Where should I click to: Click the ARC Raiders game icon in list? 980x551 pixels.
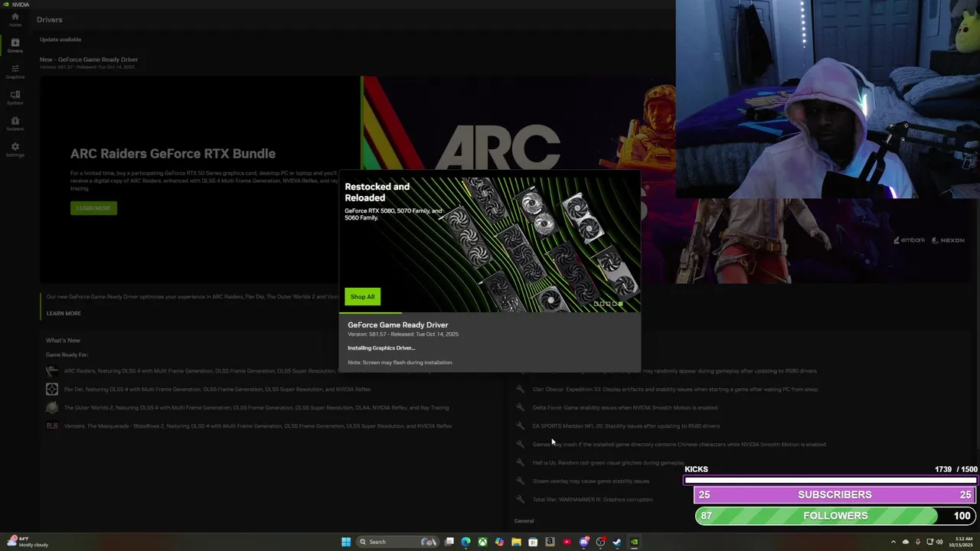tap(52, 371)
